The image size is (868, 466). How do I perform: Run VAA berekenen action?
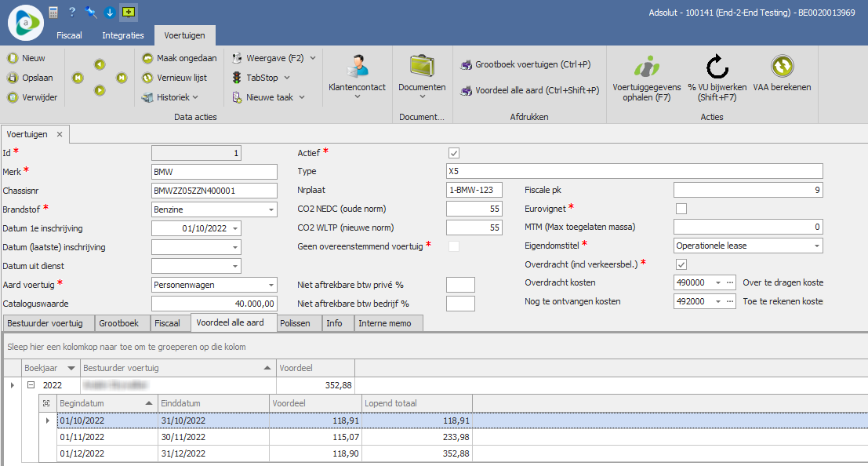(781, 67)
